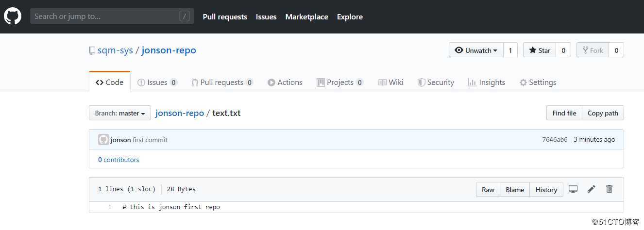Go to jonson-repo in the file breadcrumb
The height and width of the screenshot is (230, 644).
[x=180, y=113]
